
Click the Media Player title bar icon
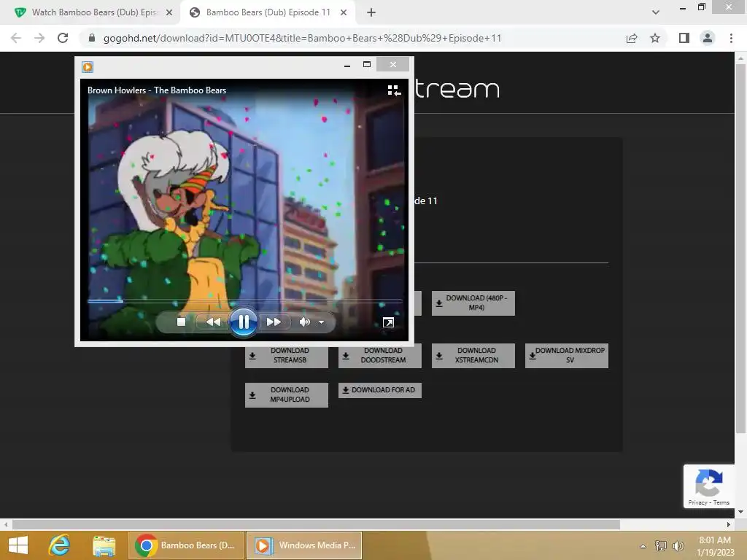pyautogui.click(x=88, y=67)
